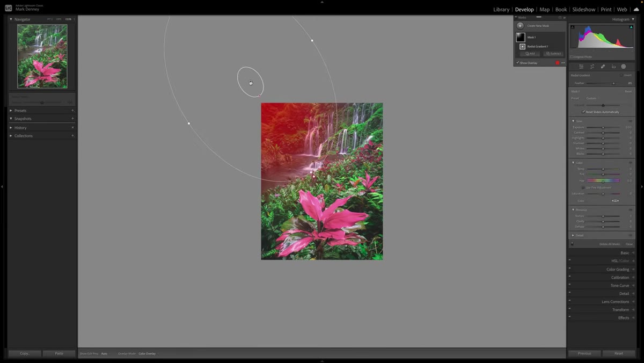
Task: Collapse the Snapshots panel
Action: point(11,119)
